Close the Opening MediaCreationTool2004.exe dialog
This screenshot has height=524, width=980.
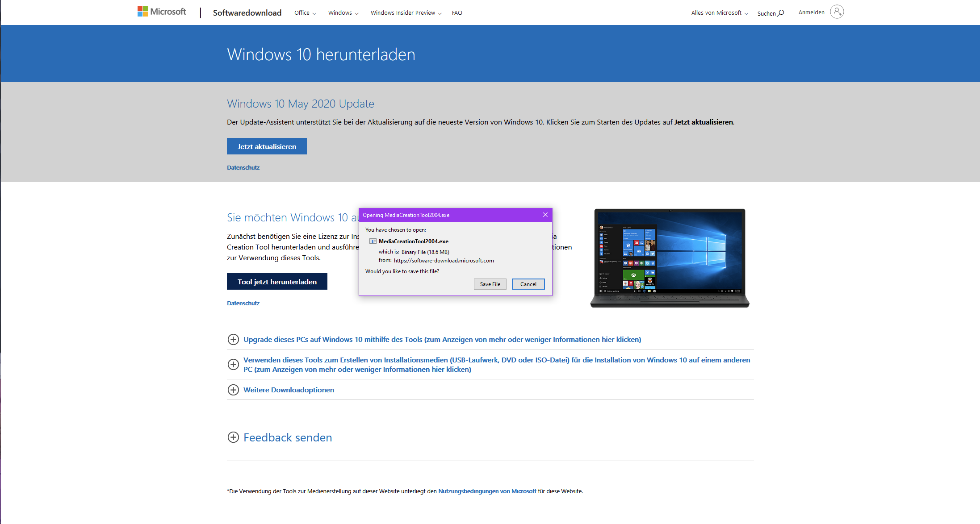pos(545,215)
